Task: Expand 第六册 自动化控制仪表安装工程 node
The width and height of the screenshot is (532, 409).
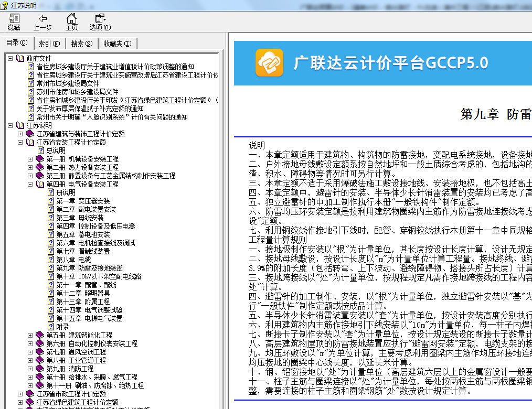Action: (30, 344)
